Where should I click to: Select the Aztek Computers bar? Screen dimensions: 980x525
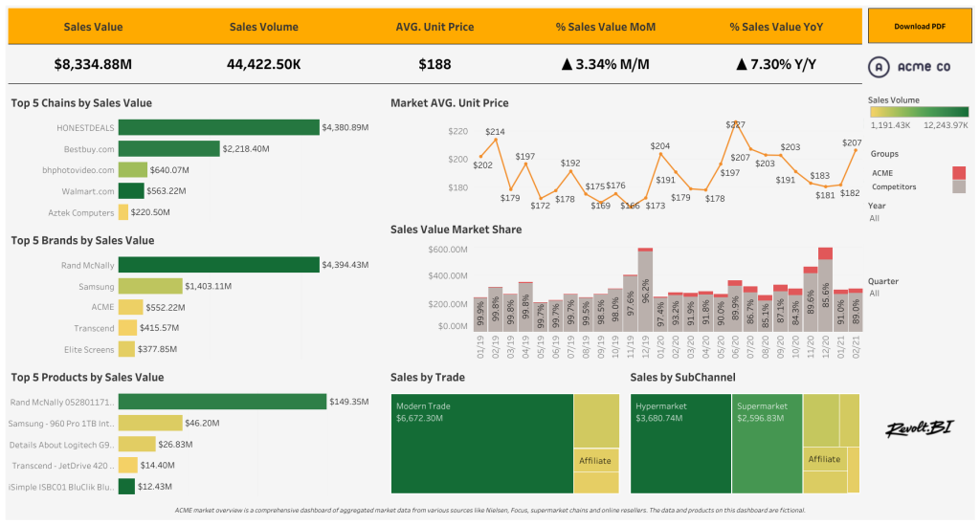(x=123, y=212)
